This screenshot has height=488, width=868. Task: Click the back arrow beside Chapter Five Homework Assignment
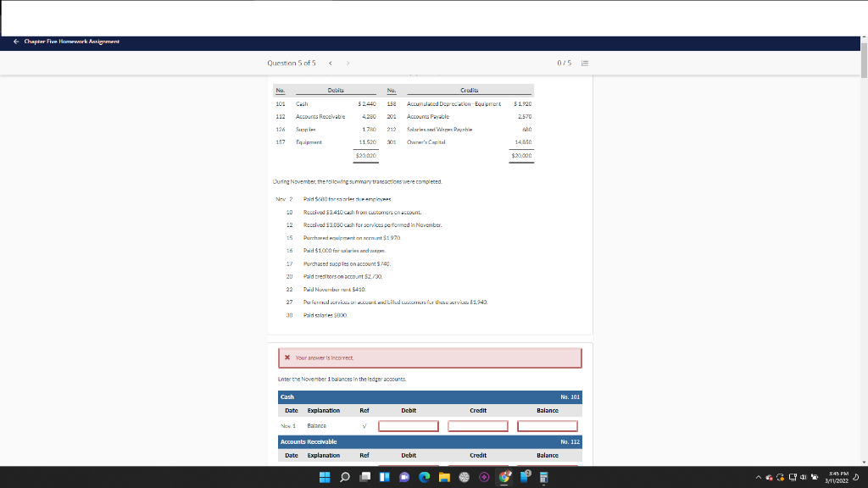click(16, 42)
